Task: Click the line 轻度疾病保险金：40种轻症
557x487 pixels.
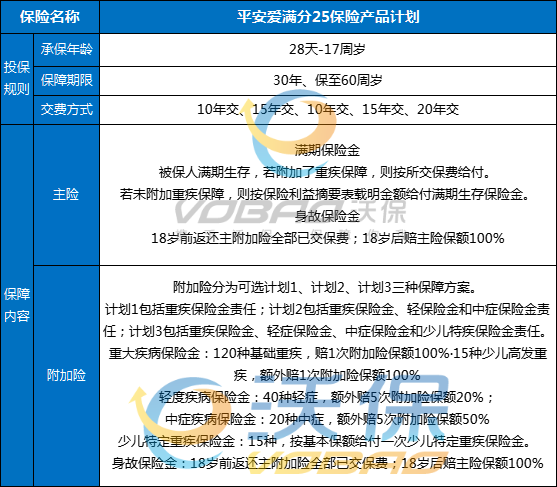Action: [326, 397]
